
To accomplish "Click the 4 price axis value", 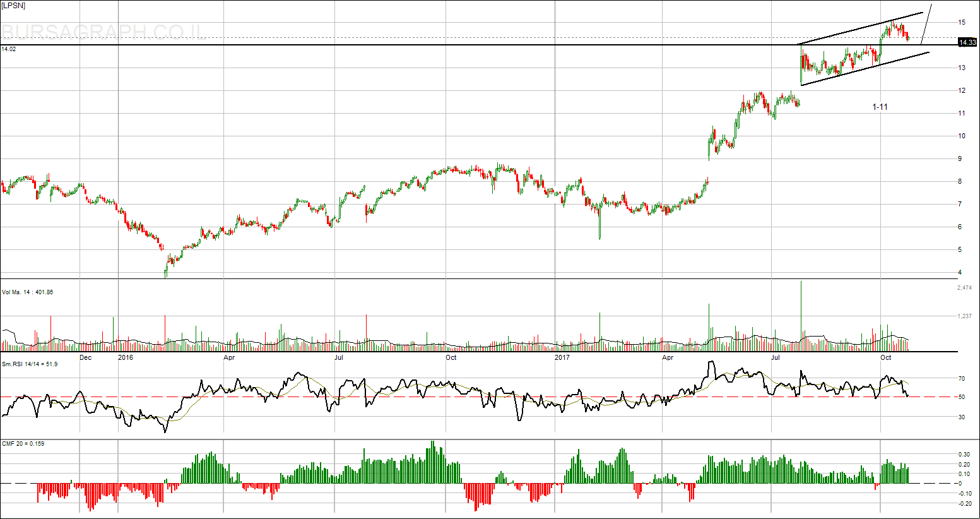I will pos(960,272).
